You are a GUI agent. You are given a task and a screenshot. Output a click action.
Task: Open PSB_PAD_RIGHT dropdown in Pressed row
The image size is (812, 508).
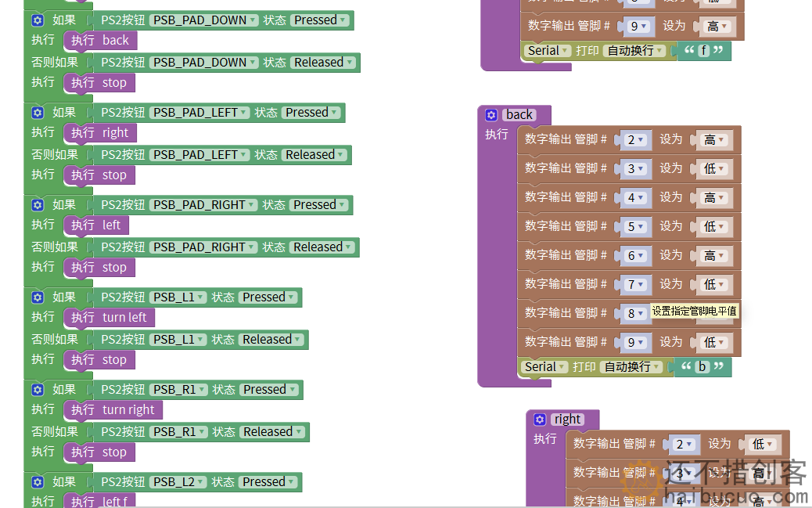203,205
